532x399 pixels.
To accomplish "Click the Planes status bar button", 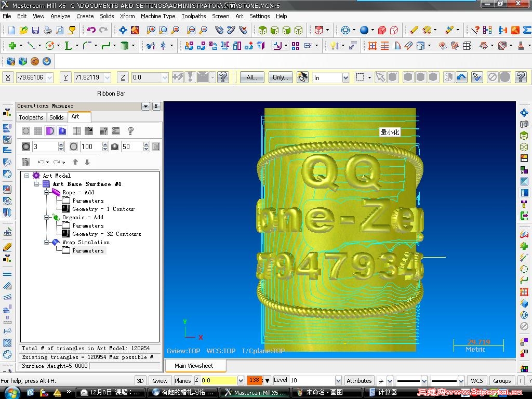I will click(182, 380).
